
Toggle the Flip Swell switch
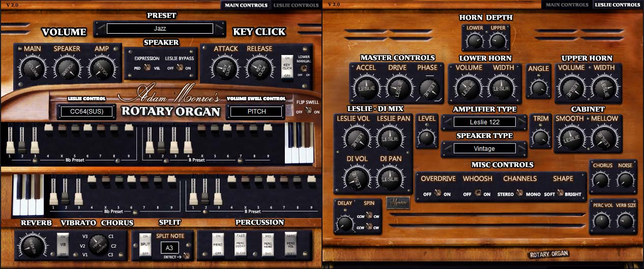(x=308, y=111)
